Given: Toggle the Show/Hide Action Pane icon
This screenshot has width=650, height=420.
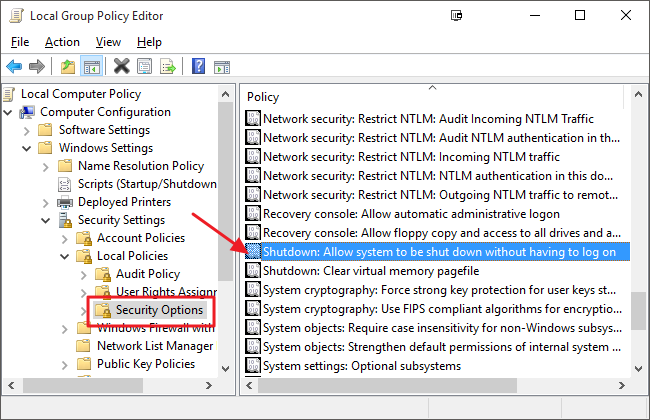Looking at the screenshot, I should point(221,67).
